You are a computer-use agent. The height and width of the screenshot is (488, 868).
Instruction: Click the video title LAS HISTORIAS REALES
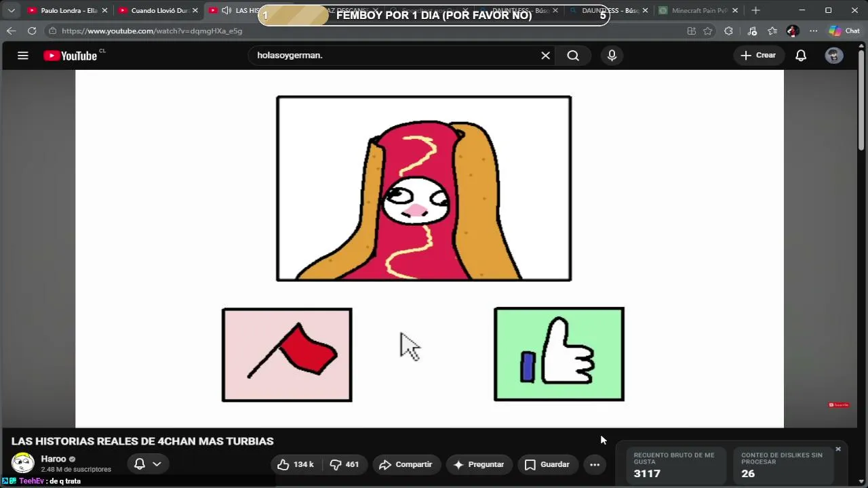(x=142, y=441)
